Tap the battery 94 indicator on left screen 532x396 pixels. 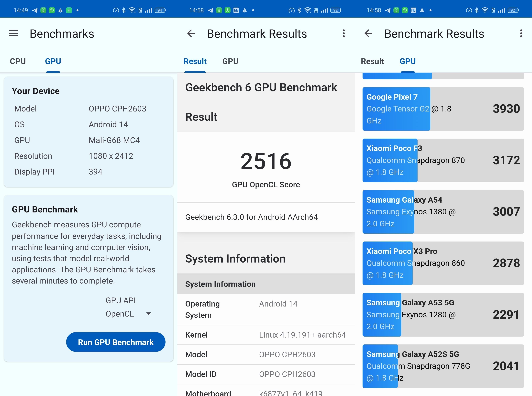(x=160, y=10)
